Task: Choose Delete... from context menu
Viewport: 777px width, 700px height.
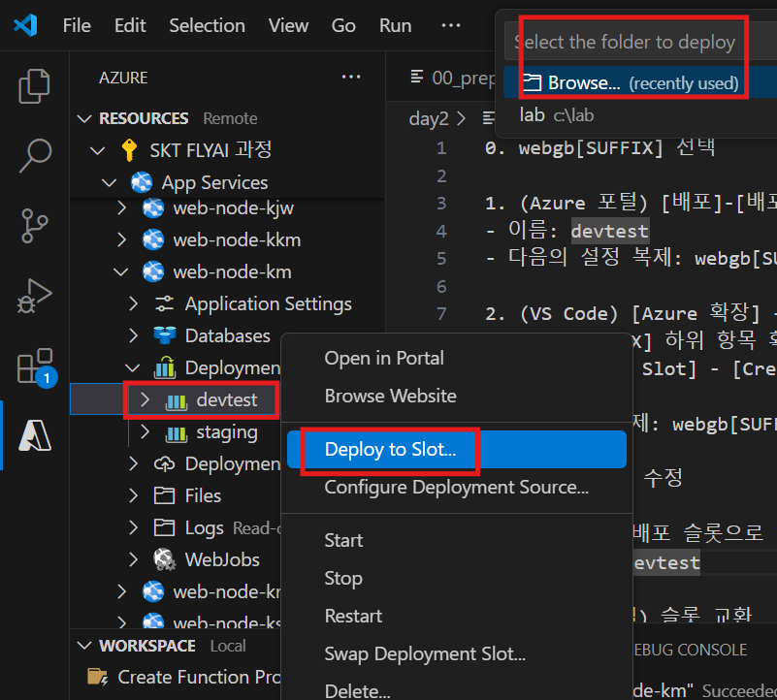Action: [x=456, y=690]
